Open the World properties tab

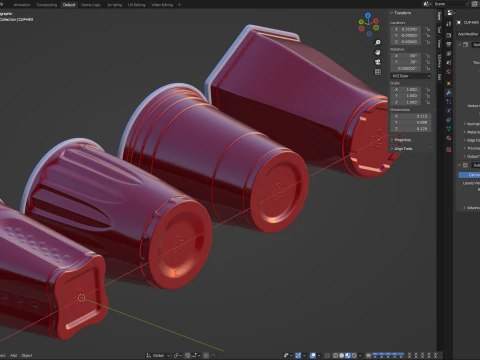[x=449, y=71]
